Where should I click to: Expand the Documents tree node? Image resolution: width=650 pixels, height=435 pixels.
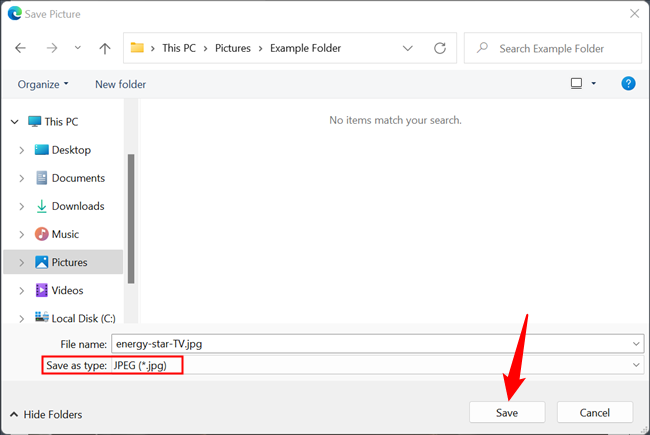tap(22, 178)
